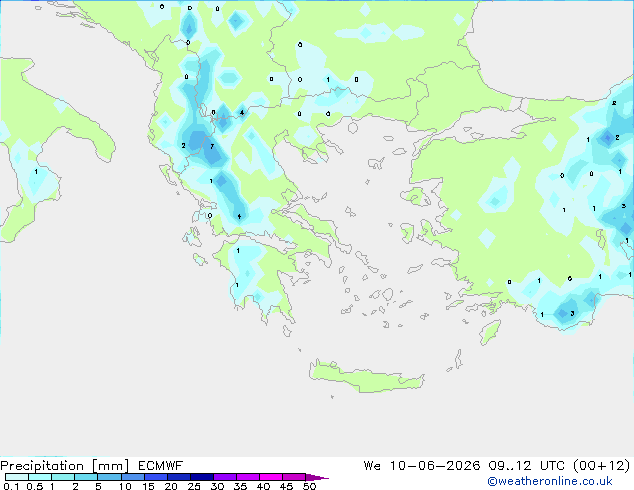This screenshot has height=490, width=634.
Task: Click the '50' legend scale label
Action: tap(309, 486)
